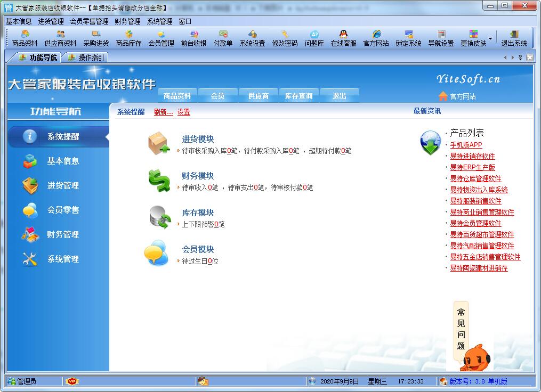Viewport: 541px width, 392px height.
Task: Click the 库存查询 banner button
Action: click(298, 96)
